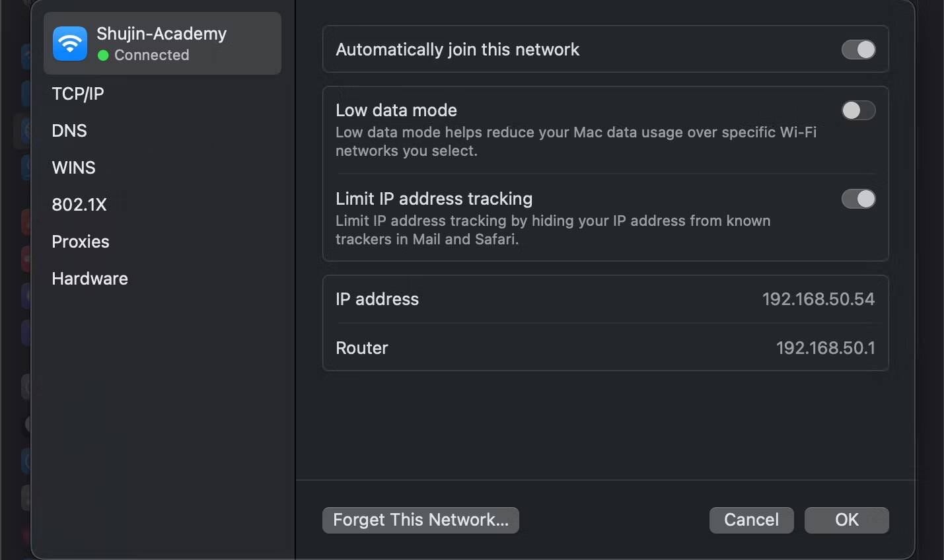
Task: Click the OK button
Action: [x=846, y=520]
